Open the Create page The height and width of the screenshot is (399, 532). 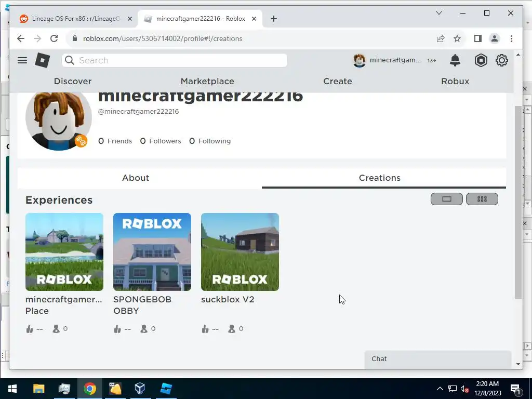[x=337, y=81]
